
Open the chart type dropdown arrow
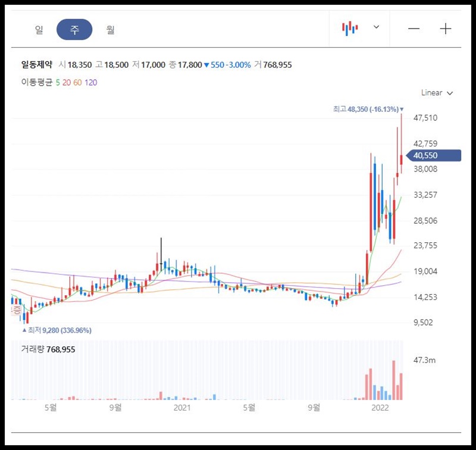click(376, 27)
